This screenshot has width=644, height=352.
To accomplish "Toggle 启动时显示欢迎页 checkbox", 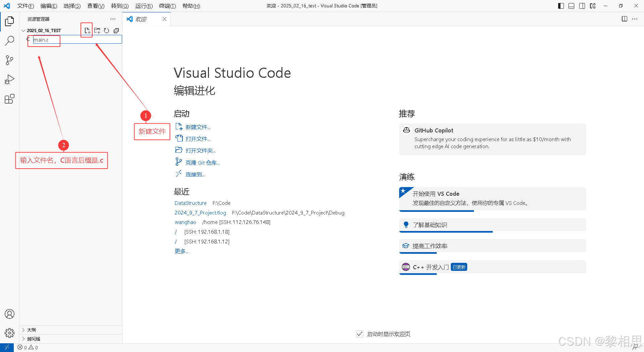I will [360, 334].
